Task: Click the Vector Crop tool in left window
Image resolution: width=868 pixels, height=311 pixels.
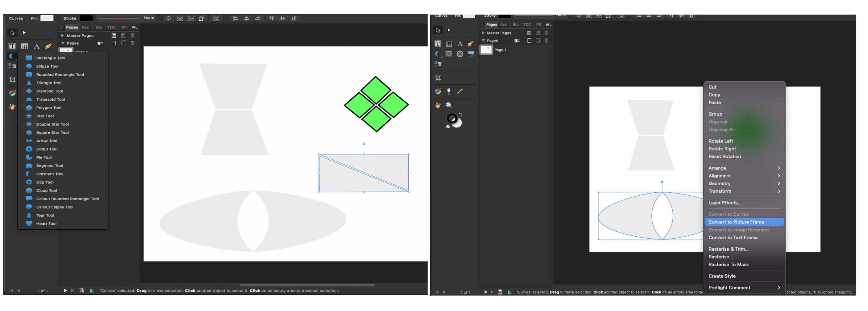Action: 12,80
